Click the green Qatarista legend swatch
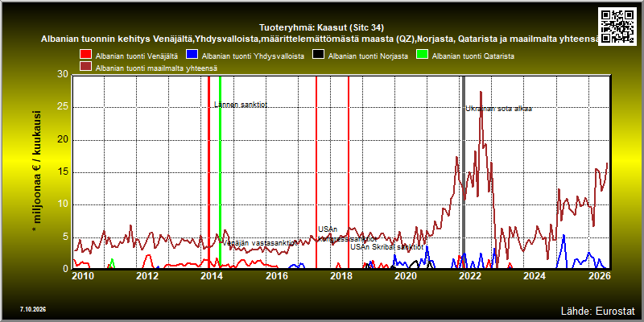644x322 pixels. click(422, 56)
